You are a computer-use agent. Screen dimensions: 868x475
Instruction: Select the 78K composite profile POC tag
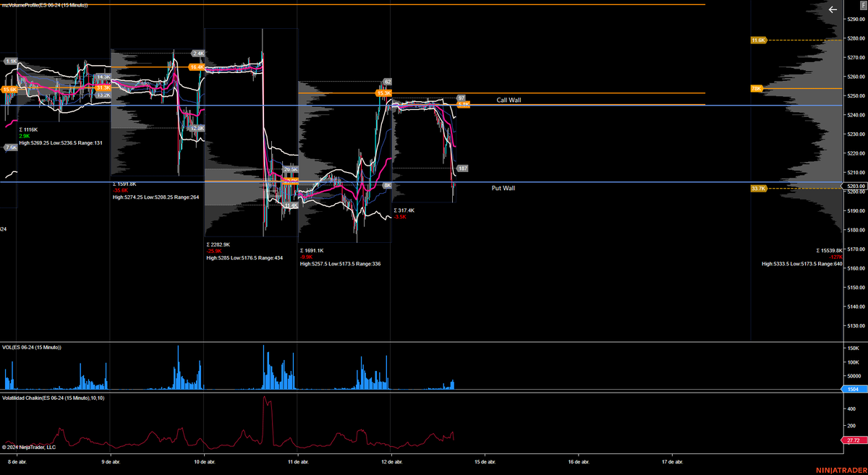click(x=757, y=89)
